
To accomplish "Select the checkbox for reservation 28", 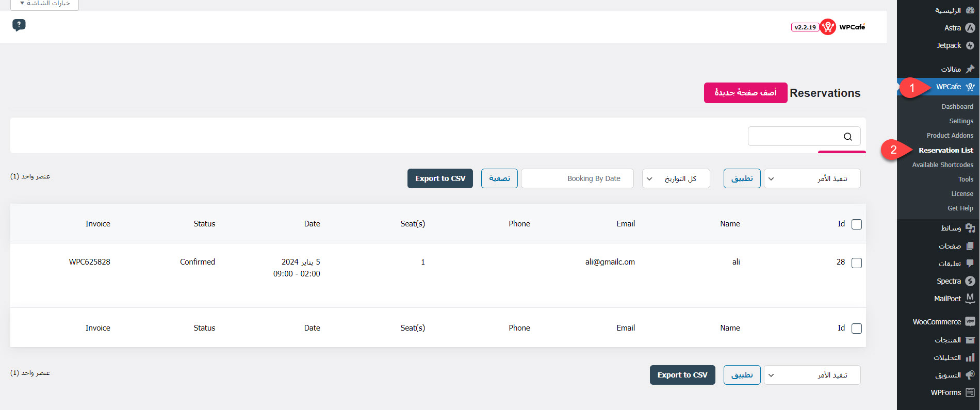I will click(x=857, y=263).
